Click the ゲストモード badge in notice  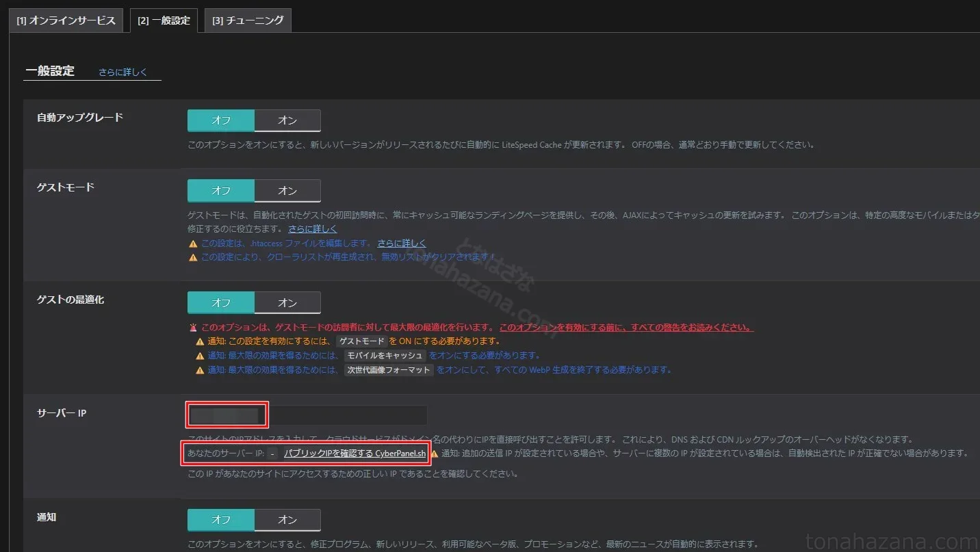pyautogui.click(x=361, y=341)
